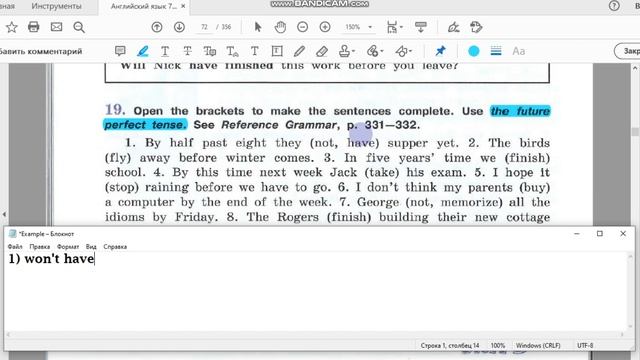Screen dimensions: 640x360
Task: Close the Английский язык document tab
Action: [x=183, y=6]
